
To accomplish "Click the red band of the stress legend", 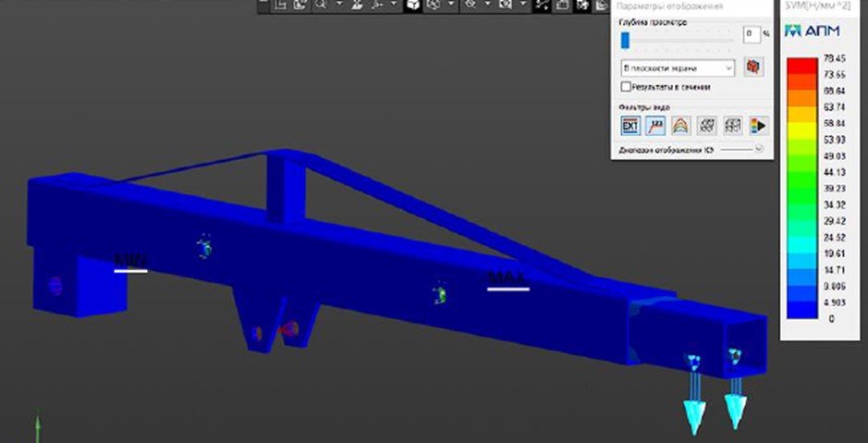I will click(x=800, y=66).
